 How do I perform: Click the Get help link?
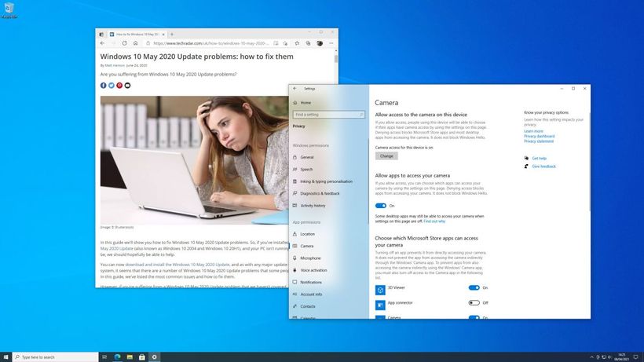pyautogui.click(x=540, y=159)
